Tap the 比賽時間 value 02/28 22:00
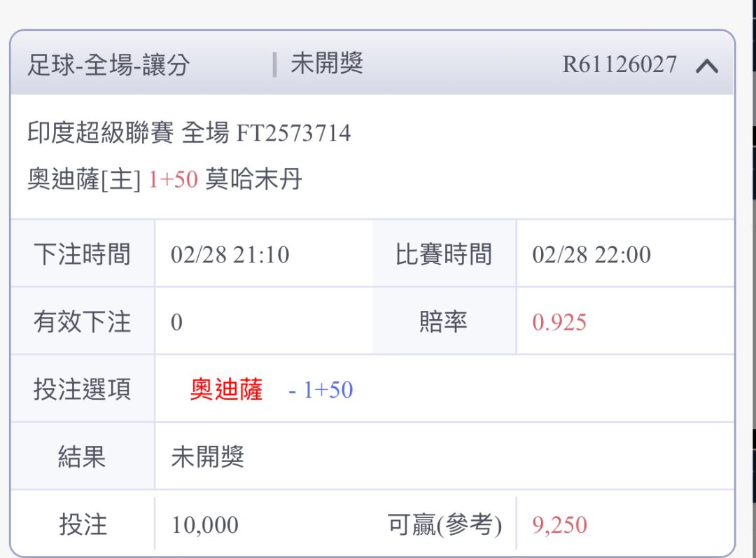 point(591,255)
